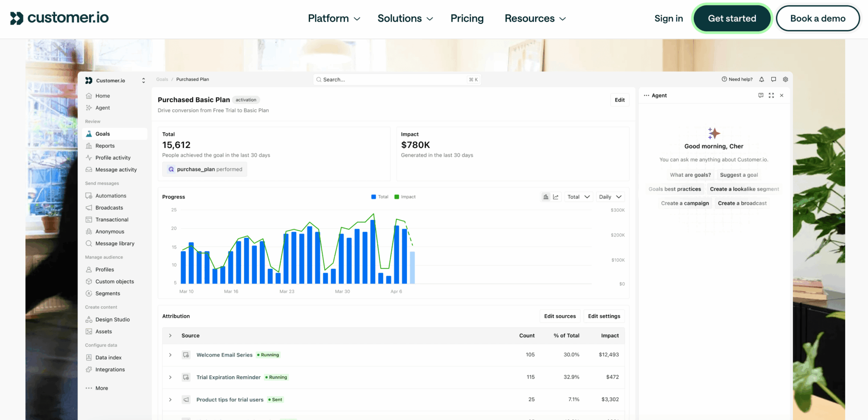
Task: Open the Resources dropdown menu
Action: click(535, 18)
